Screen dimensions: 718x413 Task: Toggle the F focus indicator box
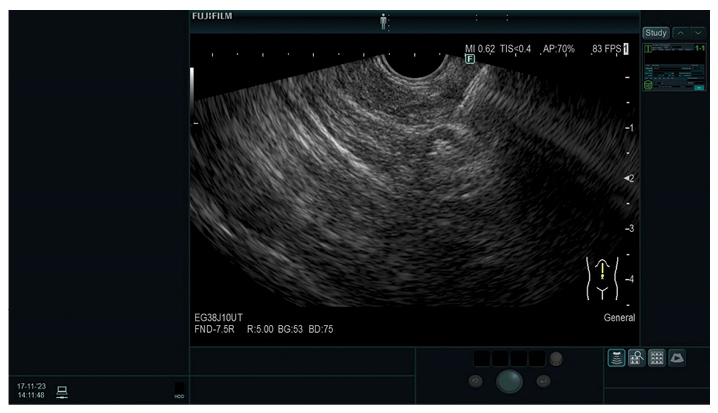[469, 59]
